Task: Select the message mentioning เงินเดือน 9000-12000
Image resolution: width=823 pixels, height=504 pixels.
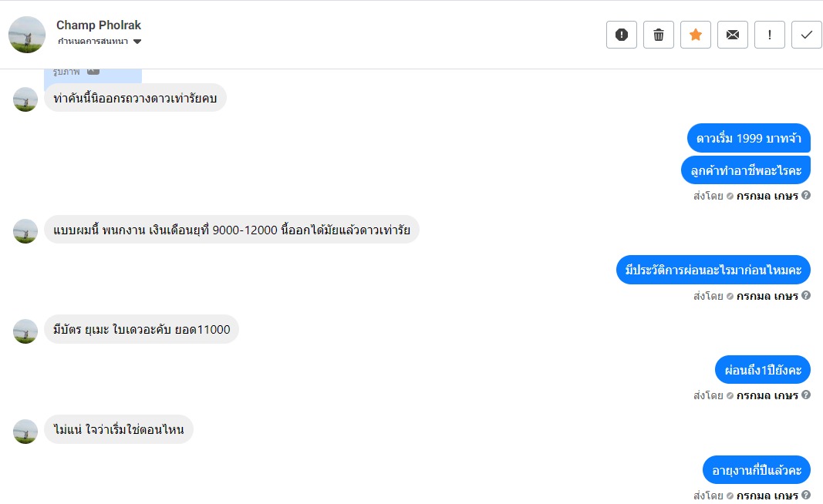Action: [231, 230]
